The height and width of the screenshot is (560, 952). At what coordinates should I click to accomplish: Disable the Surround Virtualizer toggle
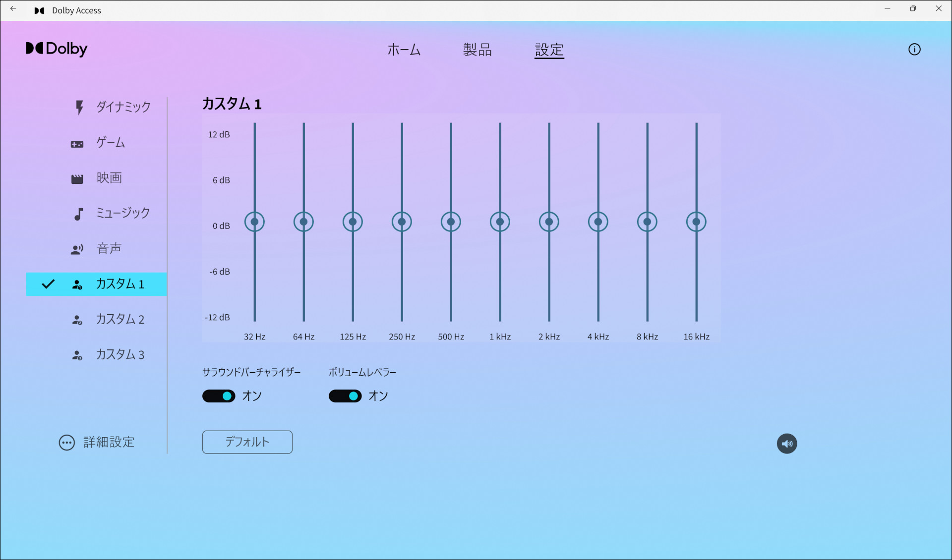pyautogui.click(x=219, y=396)
